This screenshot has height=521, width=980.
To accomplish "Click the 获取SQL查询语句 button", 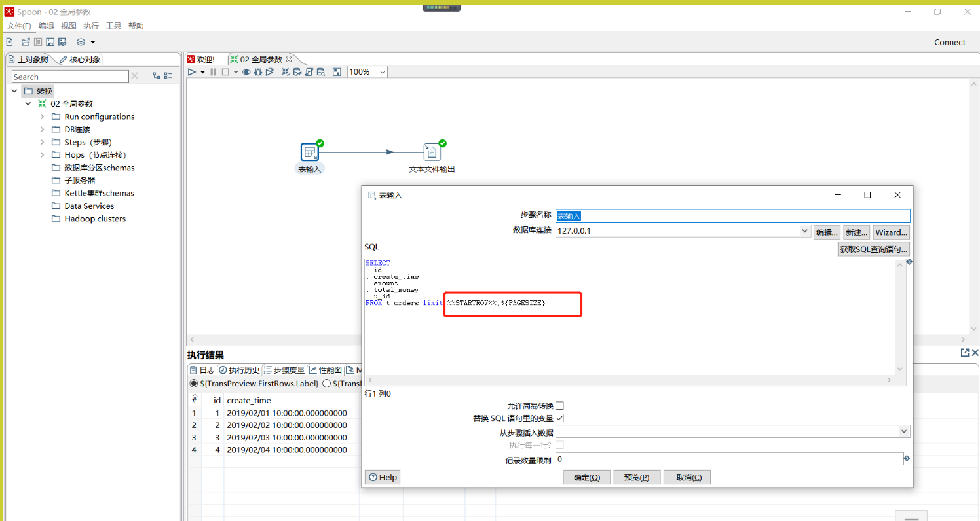I will 873,249.
